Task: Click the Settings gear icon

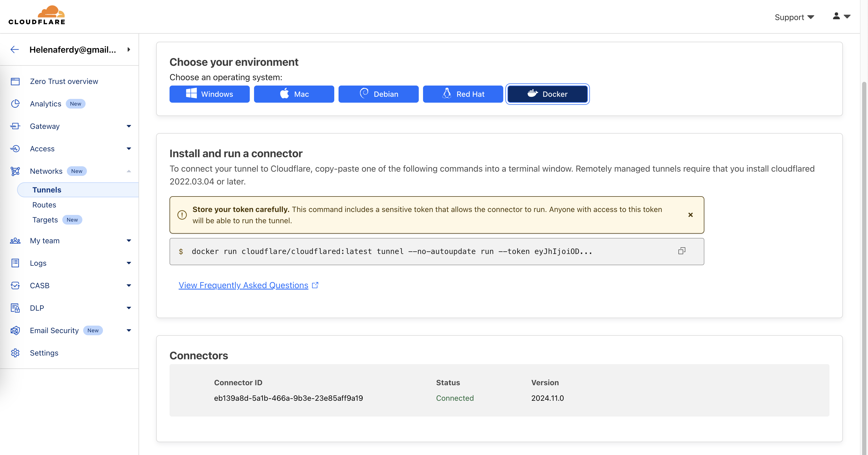Action: click(x=15, y=353)
